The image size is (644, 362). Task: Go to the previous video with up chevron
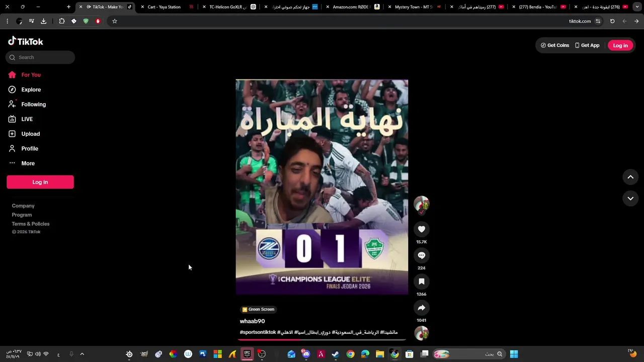coord(630,177)
